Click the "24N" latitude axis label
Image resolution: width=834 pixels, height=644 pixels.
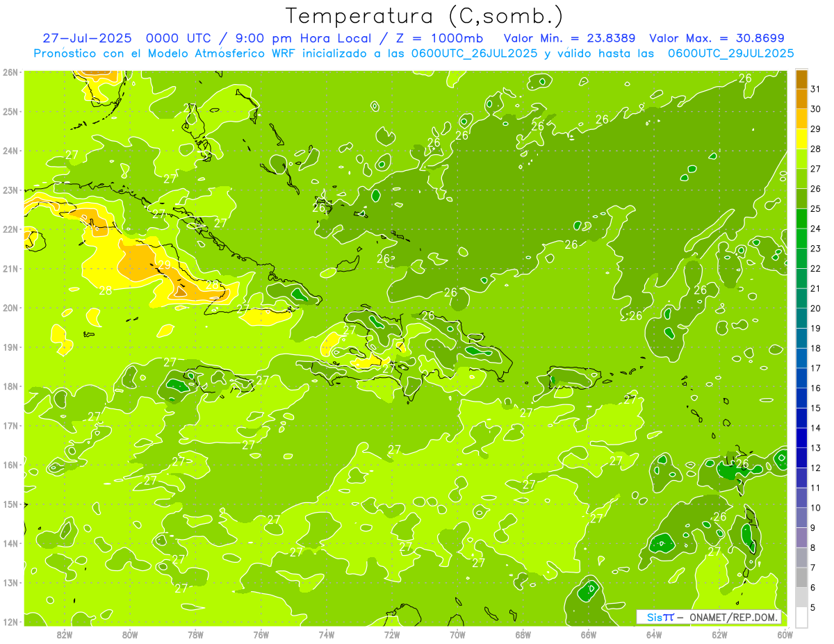pyautogui.click(x=10, y=151)
